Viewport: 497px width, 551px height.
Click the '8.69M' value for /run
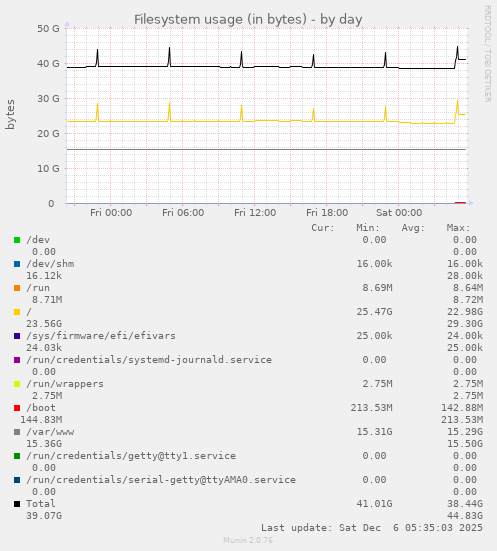point(377,288)
